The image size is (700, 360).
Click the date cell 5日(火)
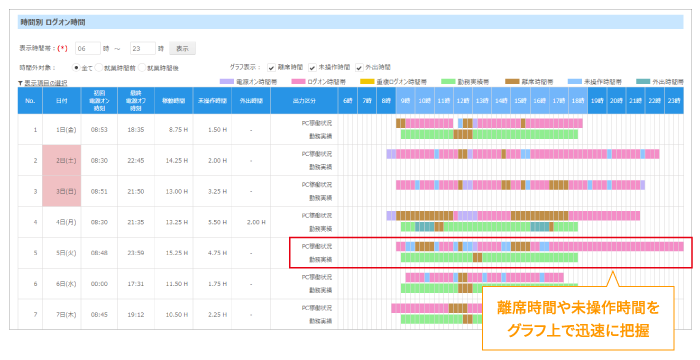[62, 253]
